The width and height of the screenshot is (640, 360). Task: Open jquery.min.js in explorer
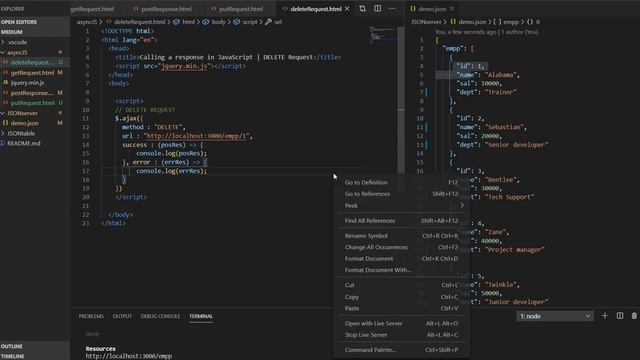(x=27, y=82)
